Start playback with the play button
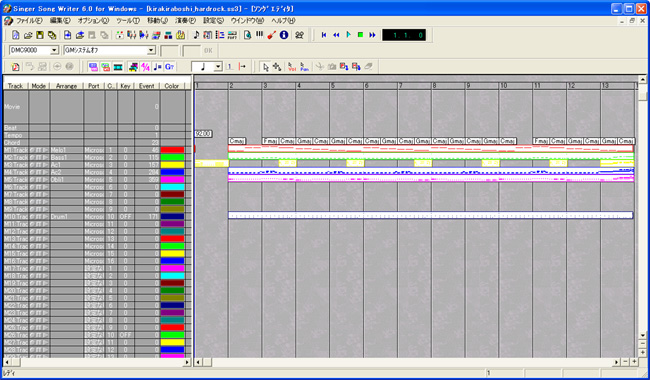650x380 pixels. [348, 35]
